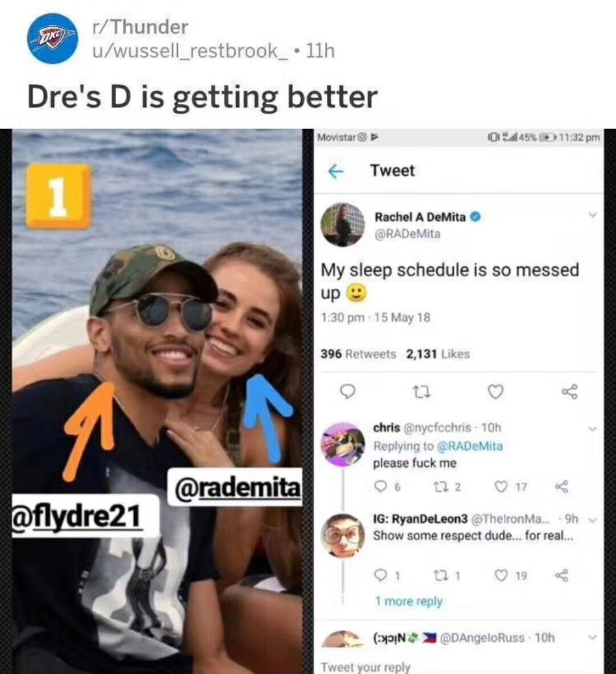Open dropdown chevron on RyanDeLeon3 reply
The image size is (616, 674).
coord(593,520)
